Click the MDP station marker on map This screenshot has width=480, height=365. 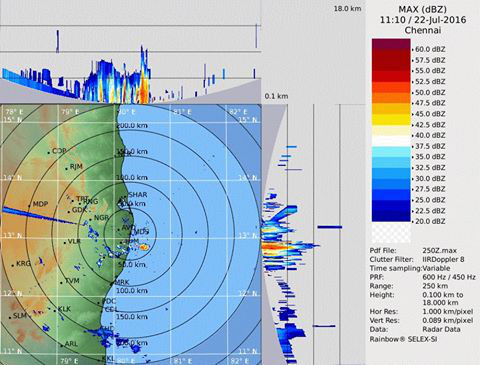point(29,206)
